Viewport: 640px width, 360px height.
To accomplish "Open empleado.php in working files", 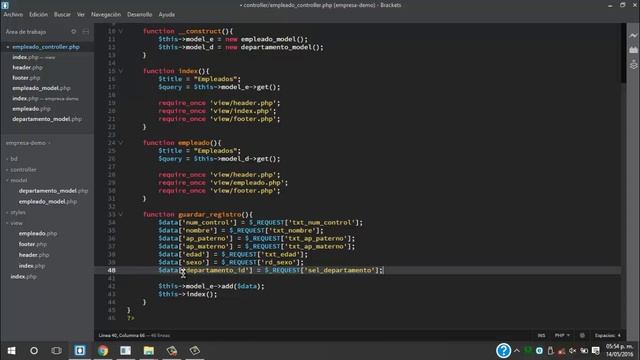I will [31, 109].
